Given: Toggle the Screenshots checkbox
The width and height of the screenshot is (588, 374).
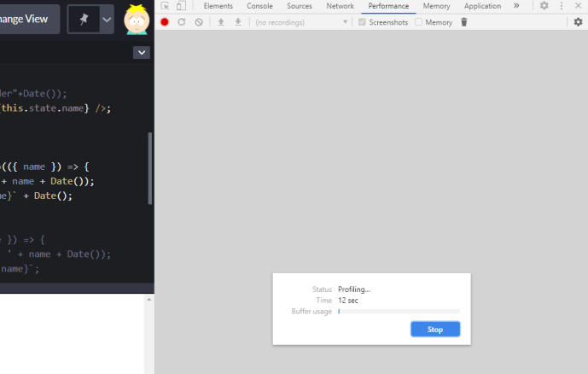Looking at the screenshot, I should [x=363, y=22].
